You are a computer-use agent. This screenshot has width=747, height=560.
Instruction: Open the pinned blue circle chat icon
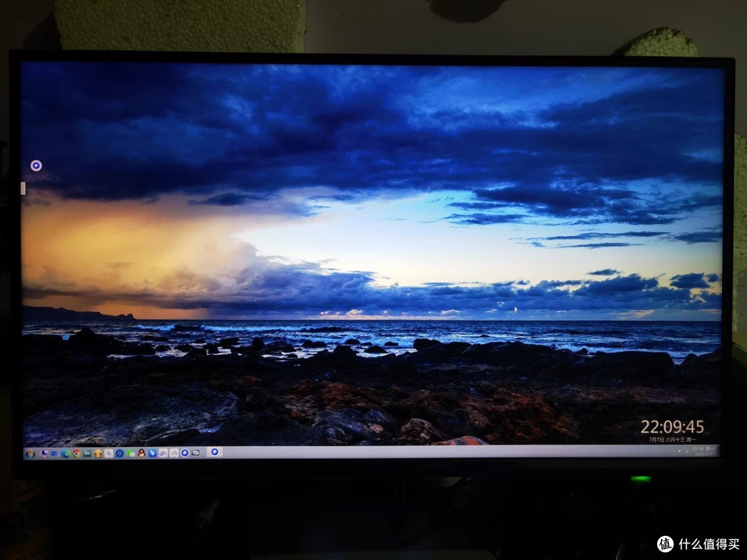(x=185, y=453)
